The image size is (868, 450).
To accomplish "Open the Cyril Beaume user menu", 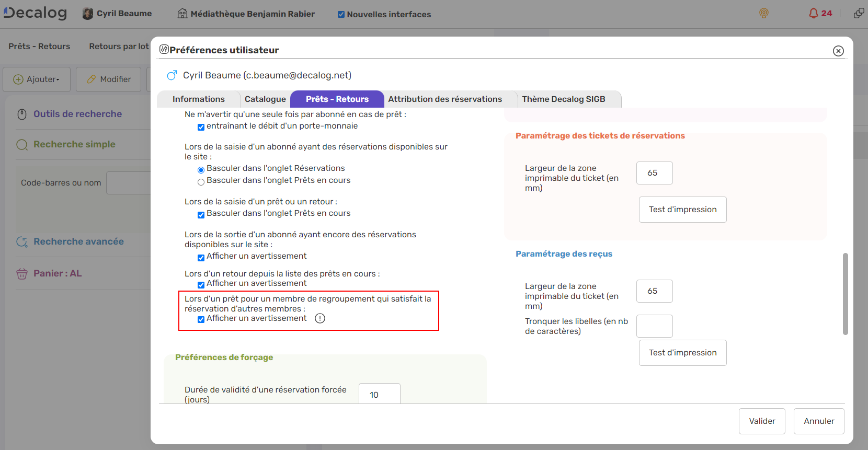I will [x=117, y=14].
